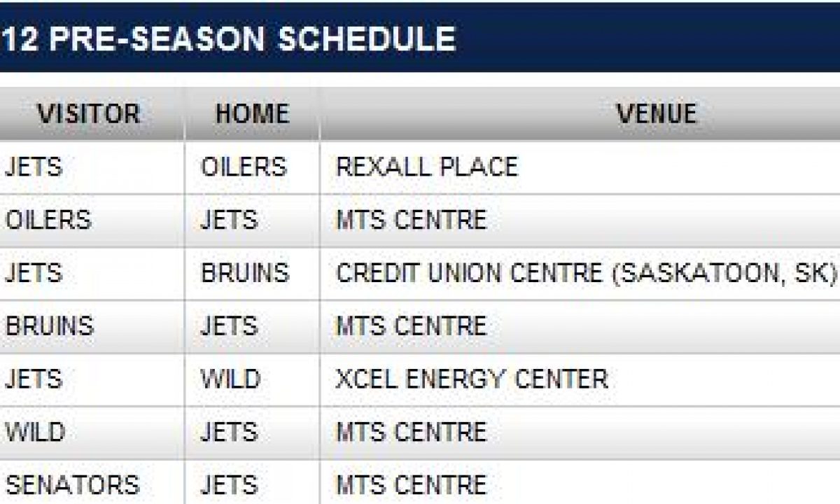Click WILD in the visitor column
Screen dimensions: 840x504
(35, 432)
